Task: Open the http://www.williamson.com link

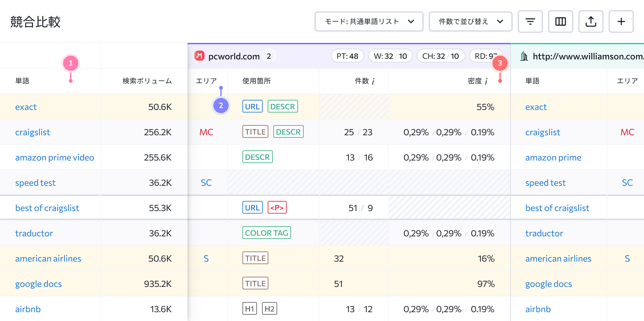Action: [588, 56]
